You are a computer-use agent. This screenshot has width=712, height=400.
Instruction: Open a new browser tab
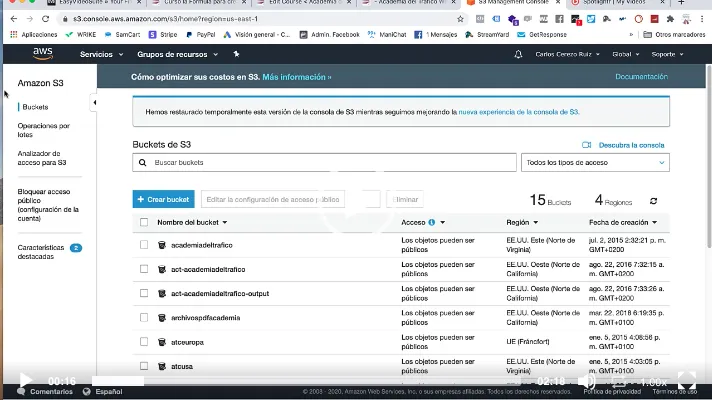[681, 2]
